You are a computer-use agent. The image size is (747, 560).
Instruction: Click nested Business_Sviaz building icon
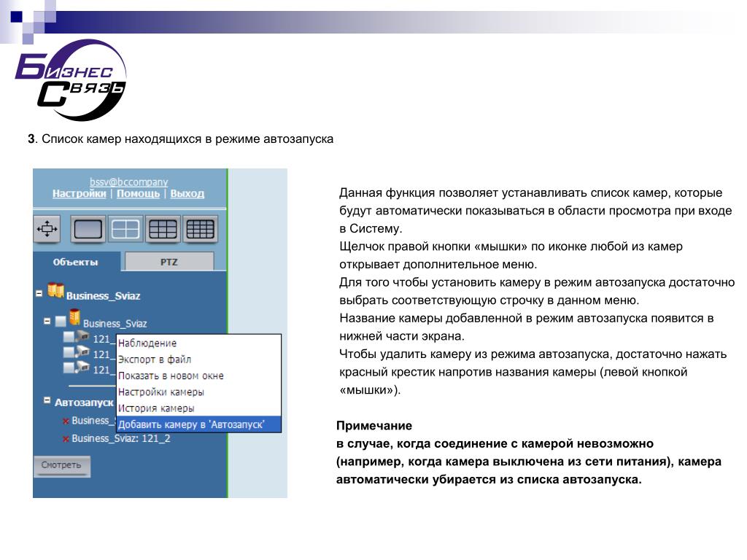(x=74, y=317)
